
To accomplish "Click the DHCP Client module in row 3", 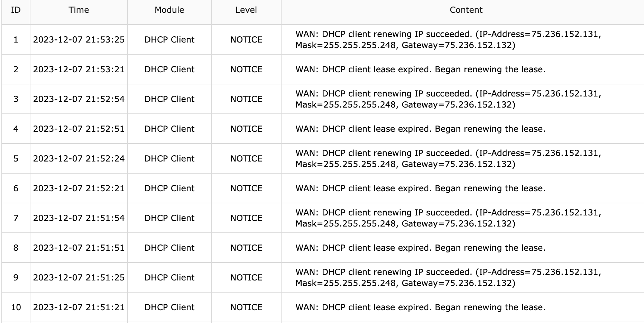I will click(169, 99).
